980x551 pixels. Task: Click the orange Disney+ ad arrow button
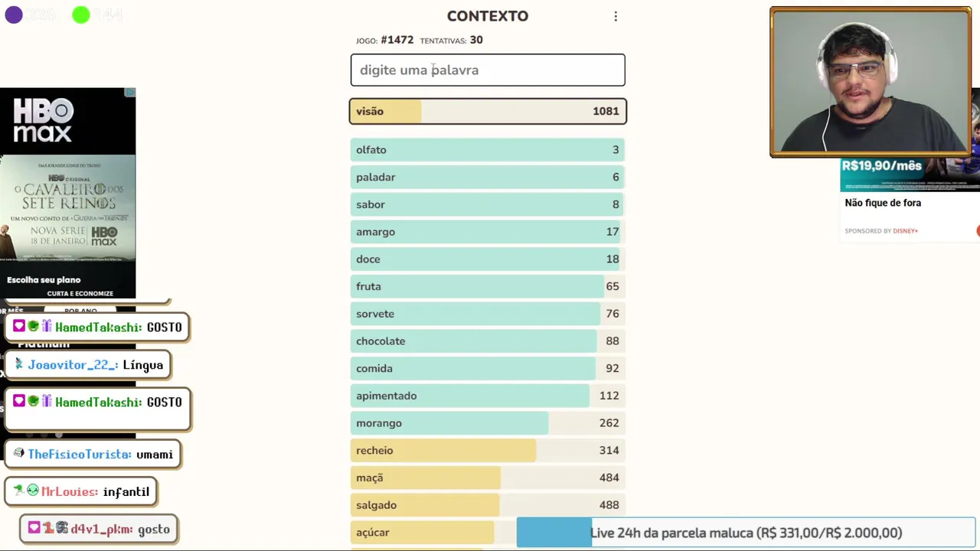tap(977, 230)
